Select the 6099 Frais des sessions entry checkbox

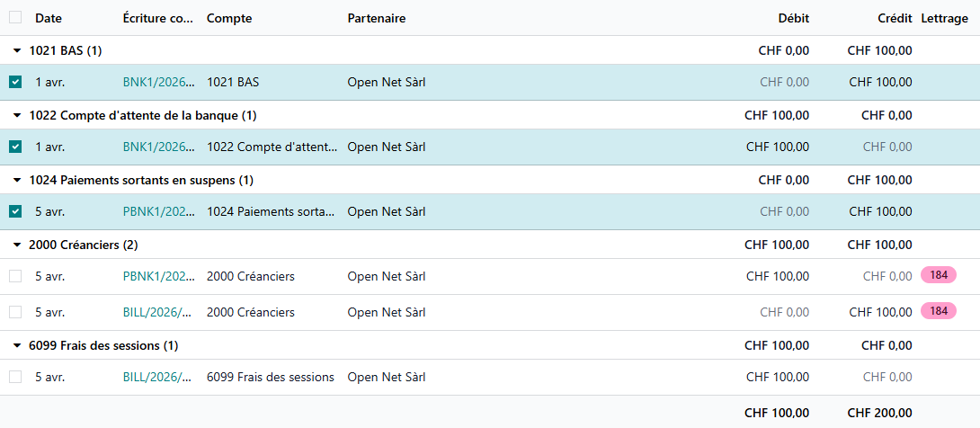pos(15,378)
